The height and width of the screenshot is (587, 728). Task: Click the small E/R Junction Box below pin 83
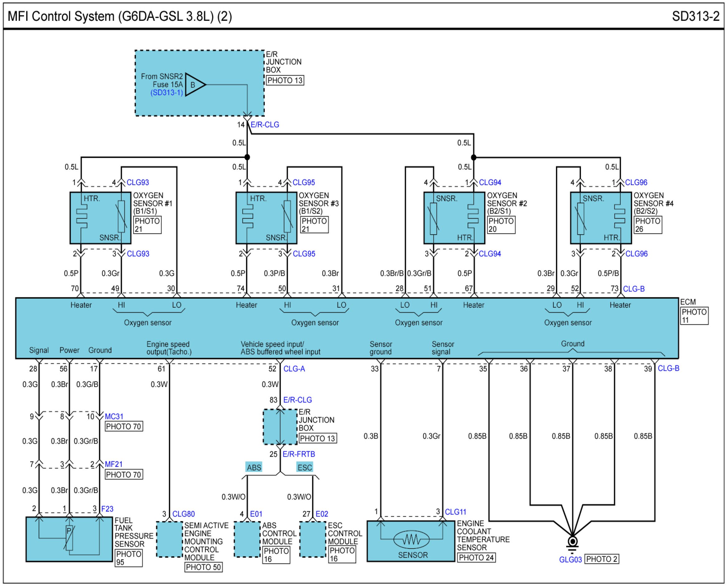[280, 427]
